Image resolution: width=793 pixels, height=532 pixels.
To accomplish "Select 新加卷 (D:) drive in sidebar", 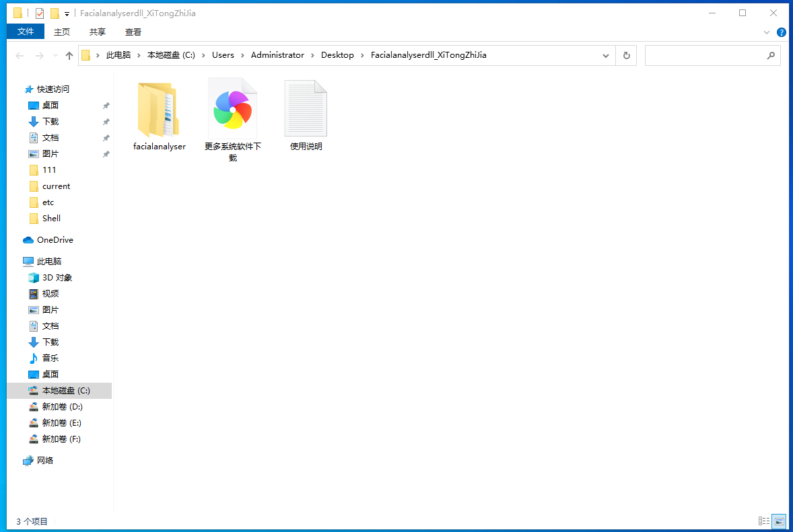I will (62, 407).
